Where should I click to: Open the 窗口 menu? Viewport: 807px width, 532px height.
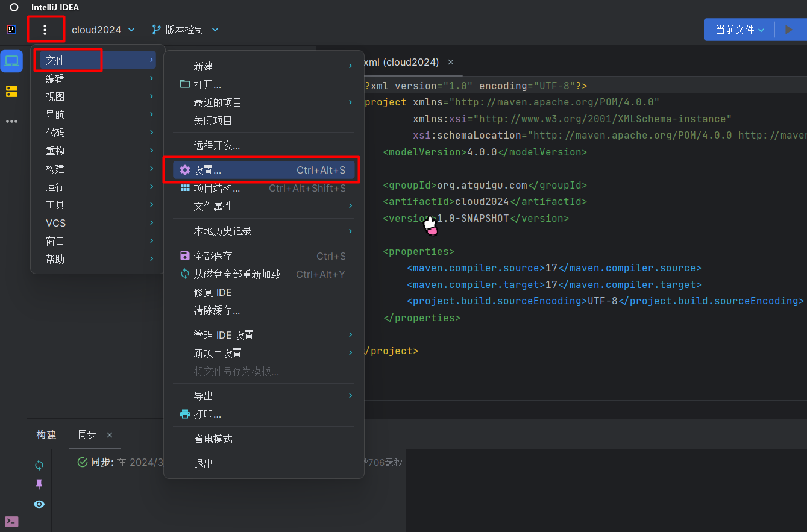(98, 241)
